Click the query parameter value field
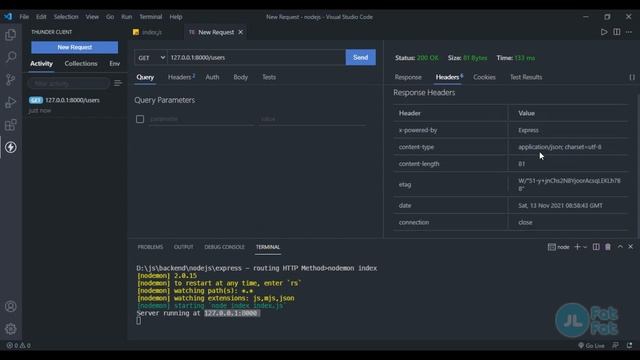Viewport: 640px width, 360px height. 312,119
